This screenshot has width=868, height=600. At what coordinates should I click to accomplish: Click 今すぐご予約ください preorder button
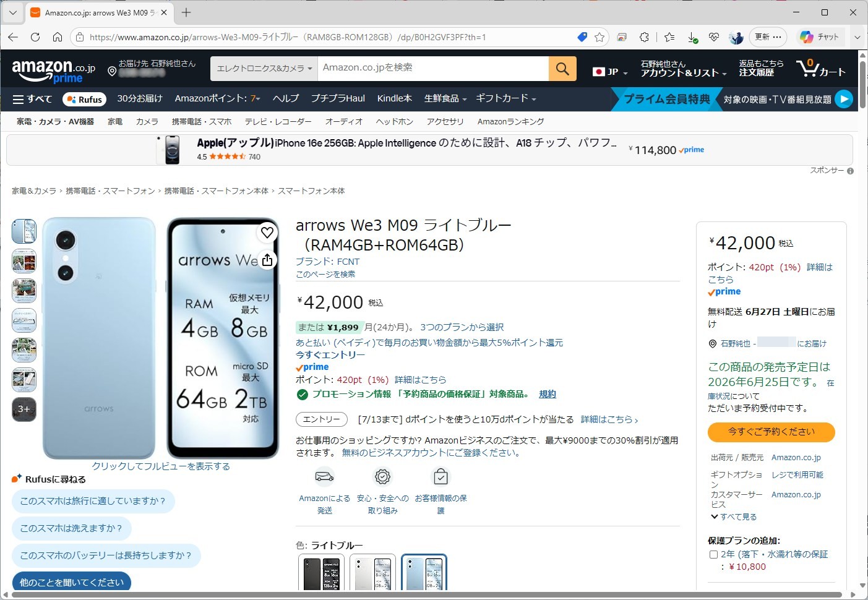coord(771,432)
